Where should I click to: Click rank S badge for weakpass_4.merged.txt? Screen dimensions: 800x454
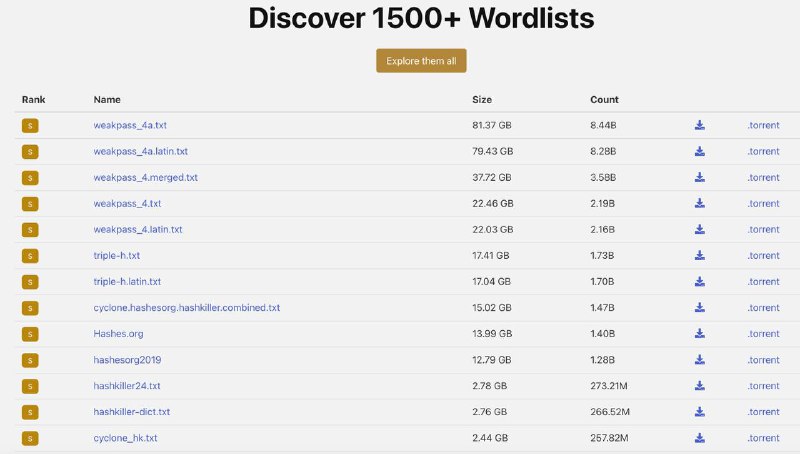click(x=30, y=178)
